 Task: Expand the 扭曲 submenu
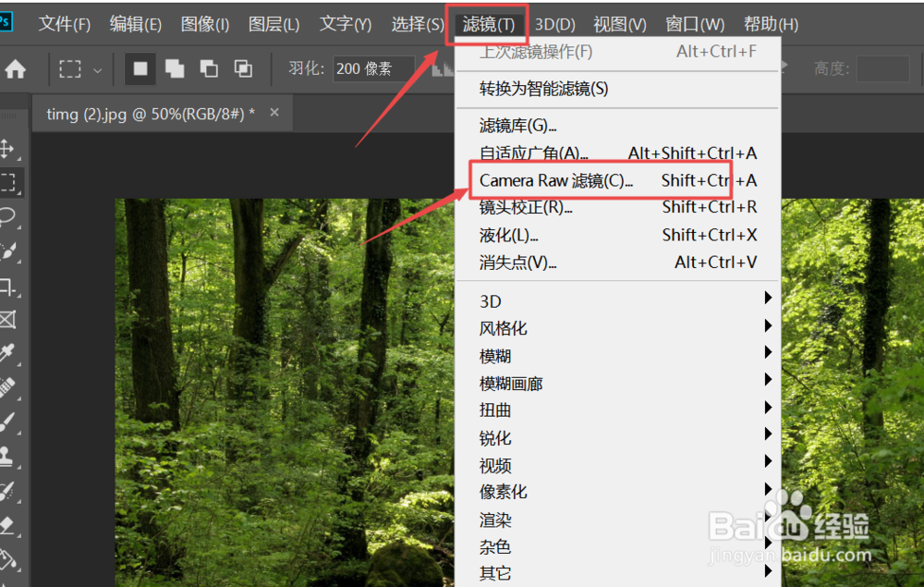pos(617,410)
